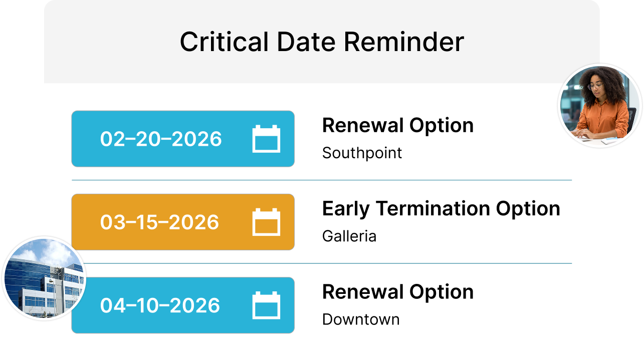Image resolution: width=644 pixels, height=361 pixels.
Task: Click the Galleria property label
Action: click(349, 236)
